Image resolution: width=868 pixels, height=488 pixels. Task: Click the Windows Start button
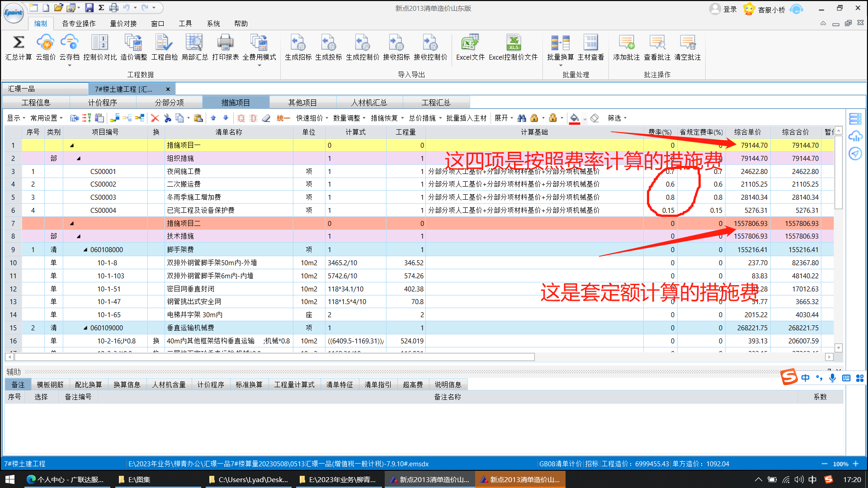[x=10, y=479]
